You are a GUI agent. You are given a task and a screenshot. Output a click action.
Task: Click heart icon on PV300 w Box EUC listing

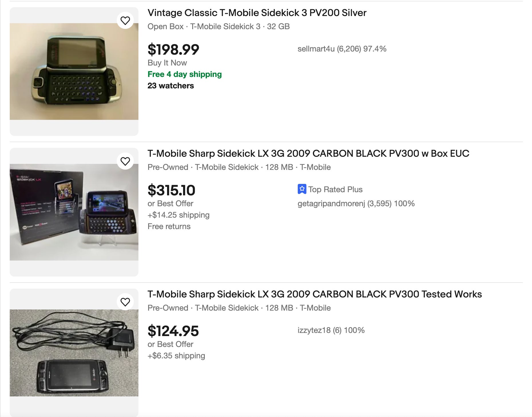125,161
